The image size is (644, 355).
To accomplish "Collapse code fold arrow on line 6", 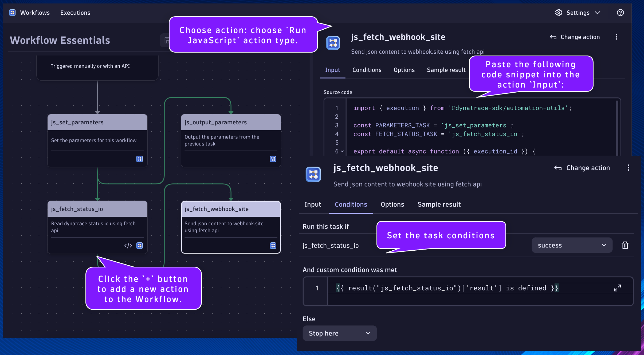I will (342, 151).
